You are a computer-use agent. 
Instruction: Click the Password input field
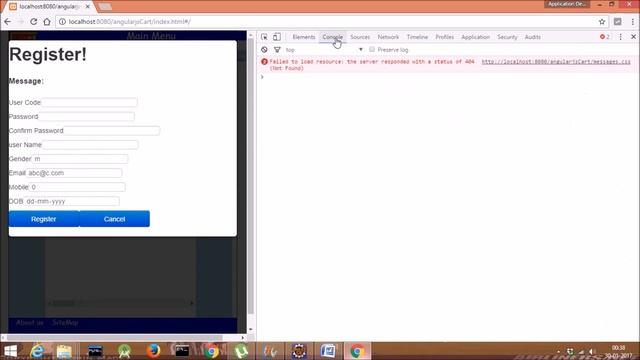[87, 117]
